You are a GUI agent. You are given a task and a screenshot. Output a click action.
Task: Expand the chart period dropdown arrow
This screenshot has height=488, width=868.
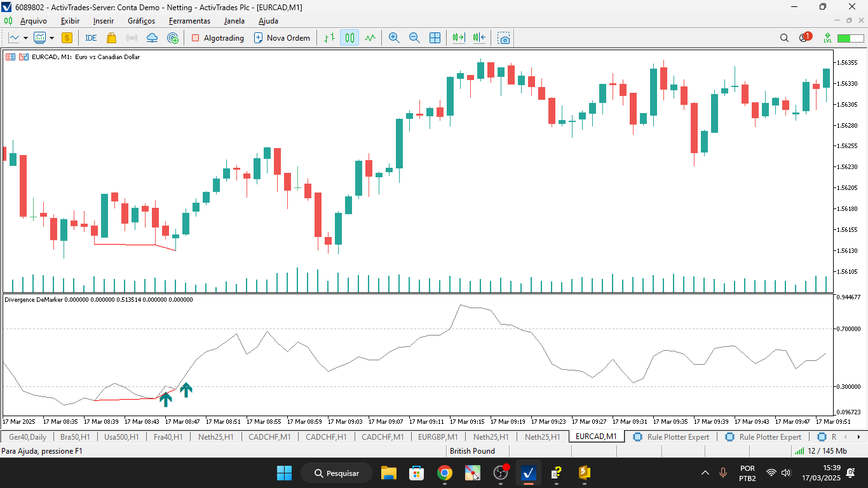pyautogui.click(x=51, y=37)
